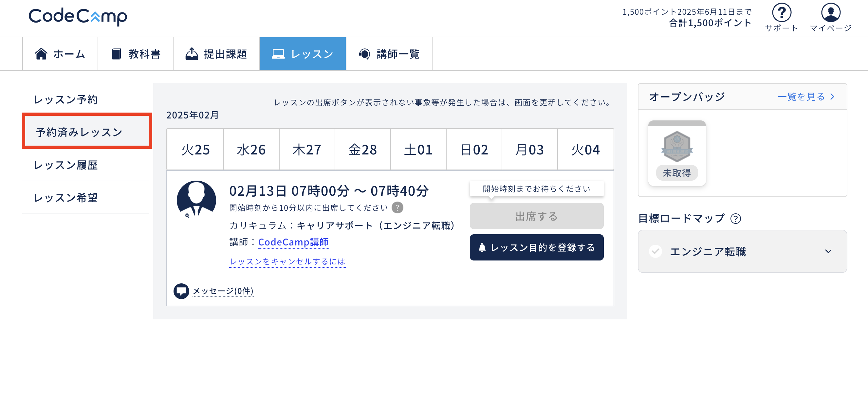Open the CodeCamp講師 instructor link
This screenshot has width=868, height=394.
293,242
